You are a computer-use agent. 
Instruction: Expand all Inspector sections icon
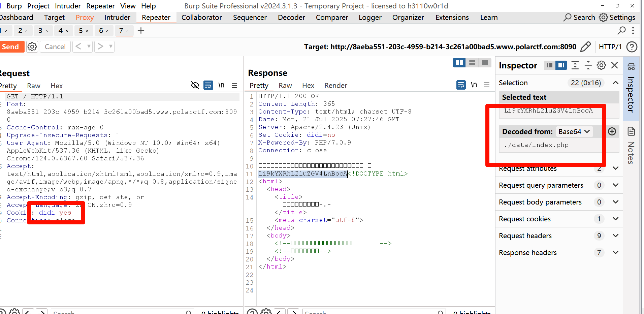[575, 65]
